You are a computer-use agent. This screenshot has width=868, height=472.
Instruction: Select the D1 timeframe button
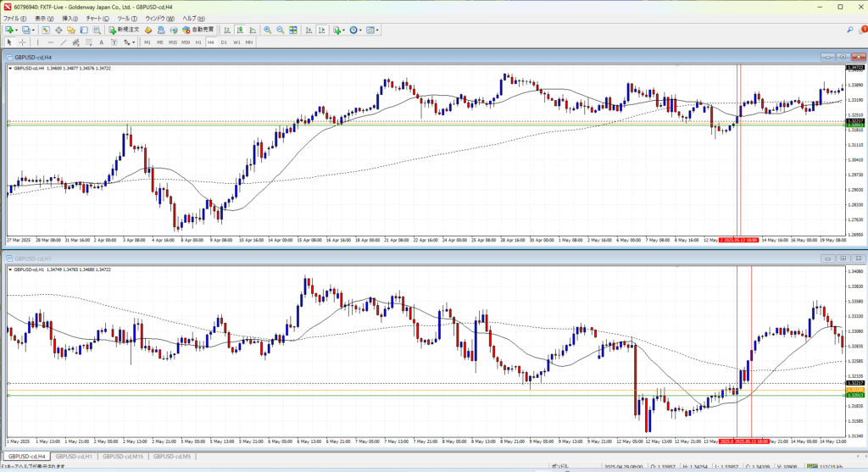224,42
